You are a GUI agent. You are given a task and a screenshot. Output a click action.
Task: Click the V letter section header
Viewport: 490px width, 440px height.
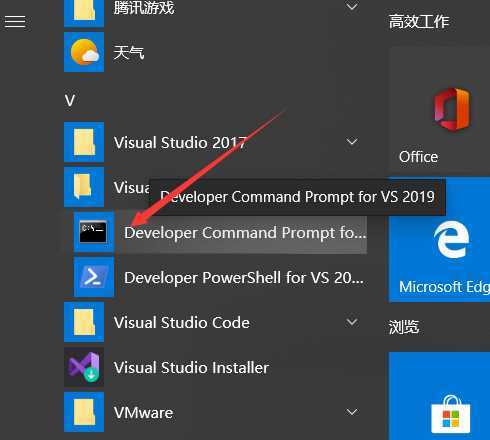tap(70, 101)
